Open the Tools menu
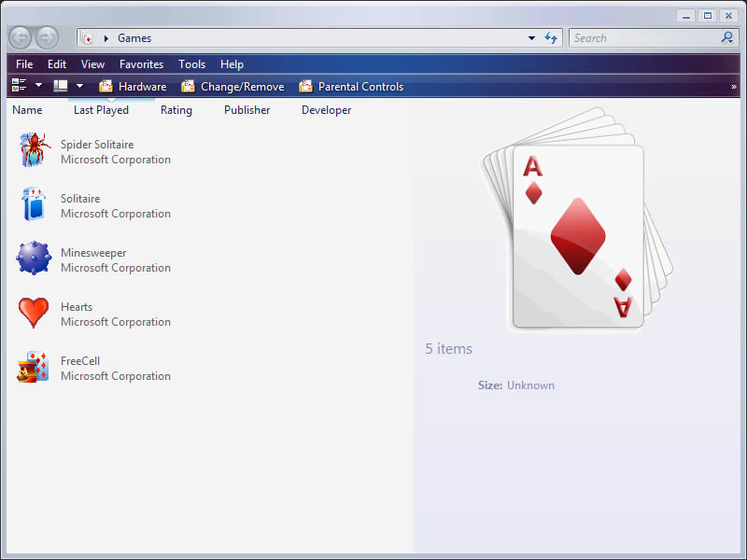The image size is (747, 560). [192, 64]
